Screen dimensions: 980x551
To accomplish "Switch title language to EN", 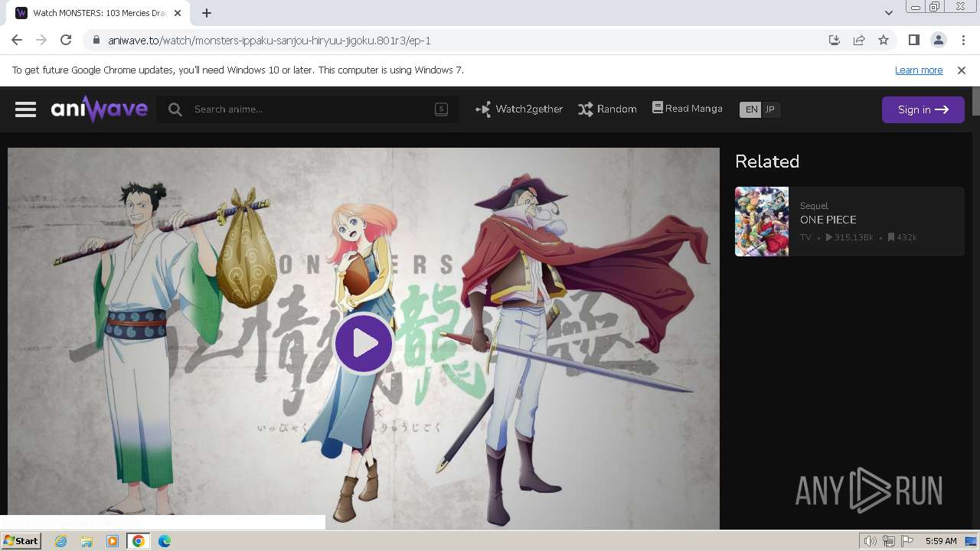I will [751, 109].
